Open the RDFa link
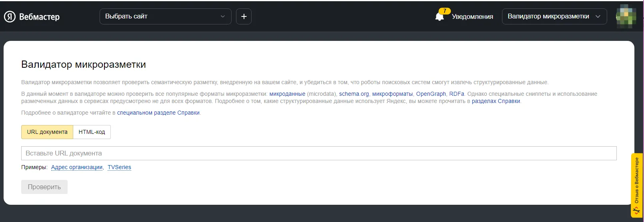 click(x=456, y=94)
